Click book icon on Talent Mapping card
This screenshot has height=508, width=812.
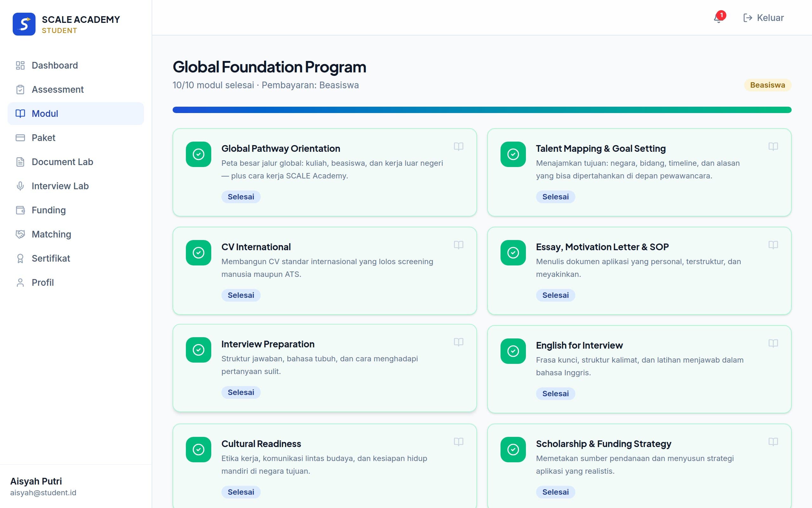point(773,146)
